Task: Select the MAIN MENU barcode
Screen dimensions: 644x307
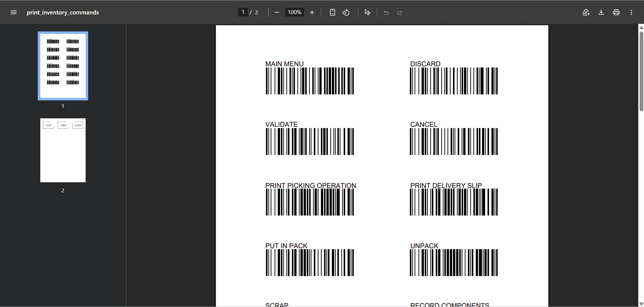Action: pos(310,81)
